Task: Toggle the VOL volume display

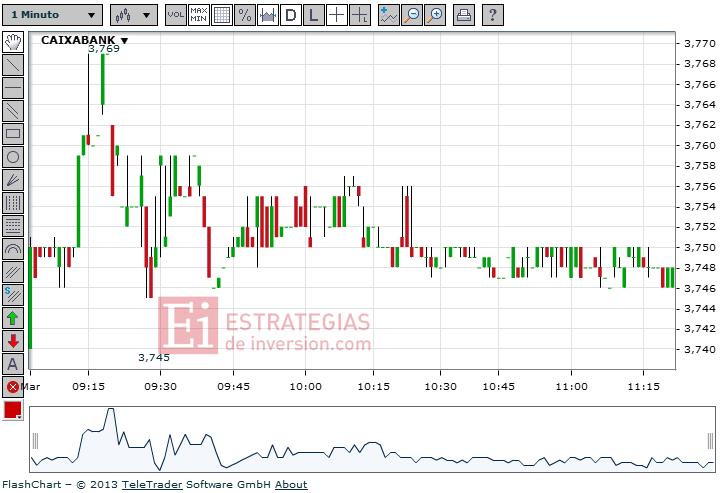Action: [x=176, y=15]
